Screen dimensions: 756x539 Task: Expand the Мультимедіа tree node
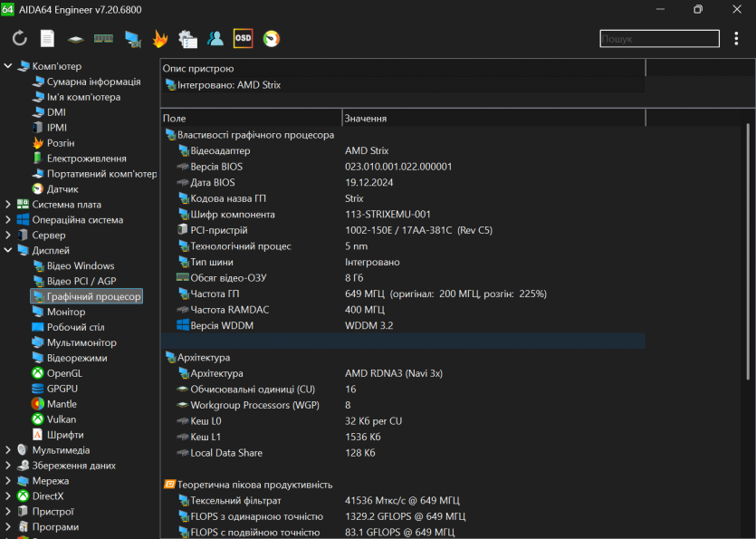click(x=9, y=450)
